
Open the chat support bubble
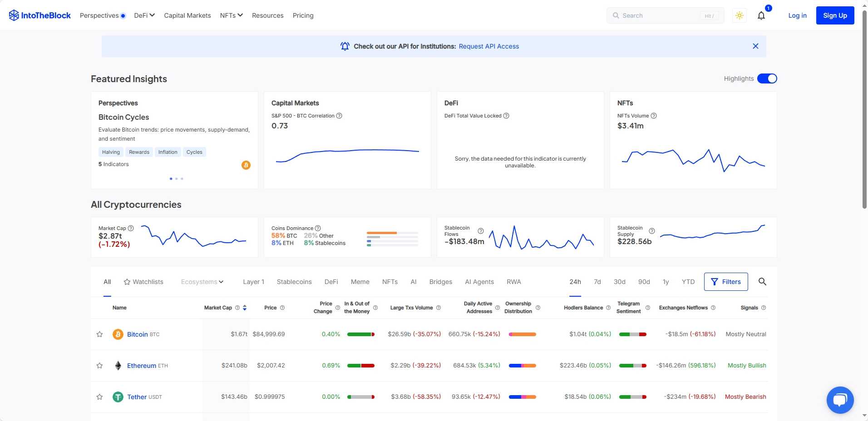click(840, 400)
